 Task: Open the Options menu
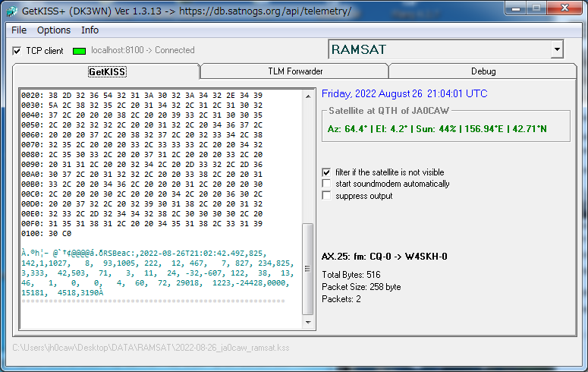(x=54, y=30)
